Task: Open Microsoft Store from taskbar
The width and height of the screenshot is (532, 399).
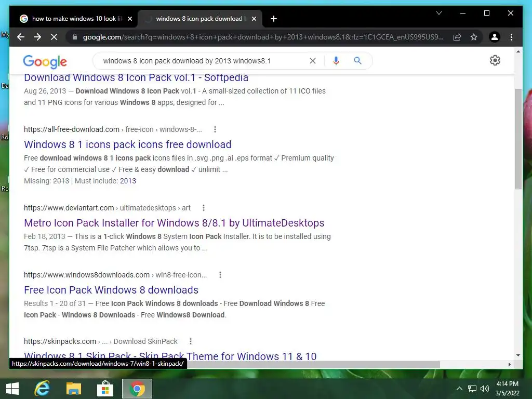Action: (x=105, y=389)
